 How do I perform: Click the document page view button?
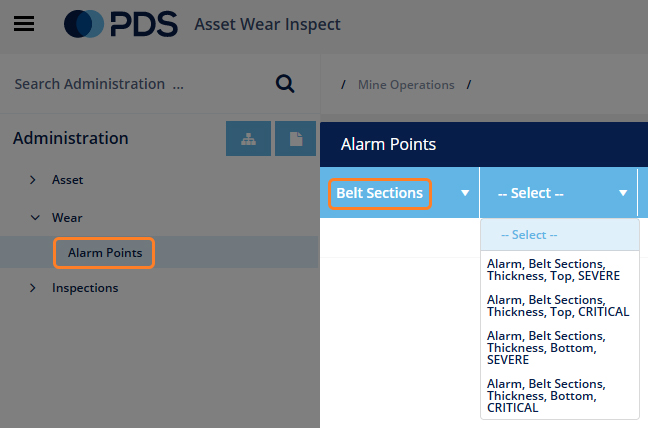[x=295, y=139]
